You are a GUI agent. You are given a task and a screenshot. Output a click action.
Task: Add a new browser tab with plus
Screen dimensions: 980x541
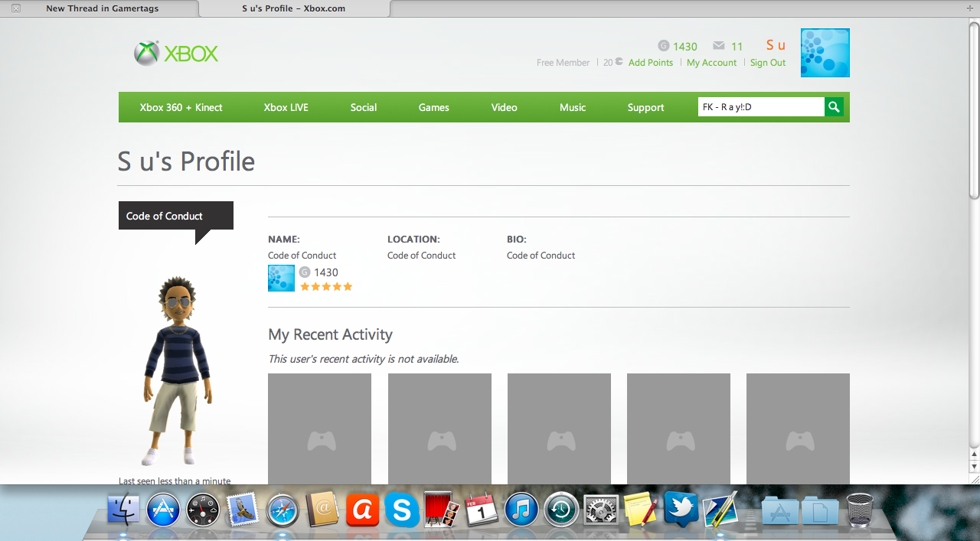pos(970,8)
